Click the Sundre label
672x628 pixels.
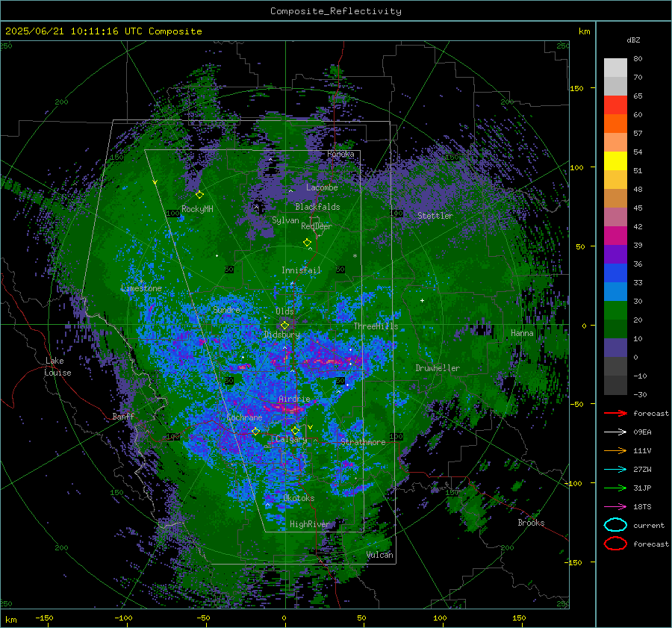[226, 310]
